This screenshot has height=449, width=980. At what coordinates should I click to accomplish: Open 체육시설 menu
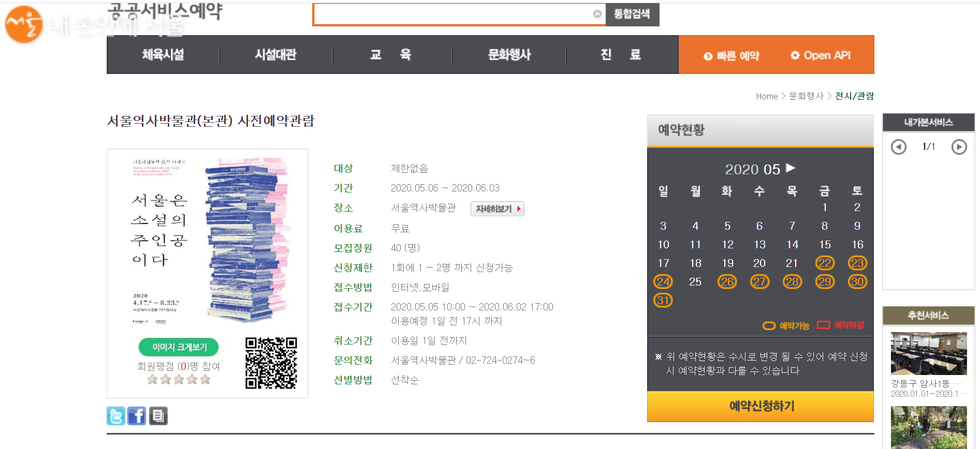(163, 55)
